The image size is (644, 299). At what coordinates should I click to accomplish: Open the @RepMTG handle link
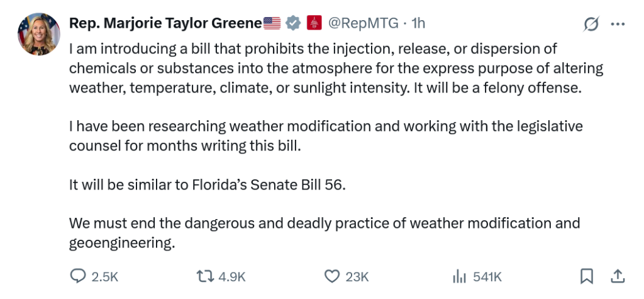[x=364, y=23]
